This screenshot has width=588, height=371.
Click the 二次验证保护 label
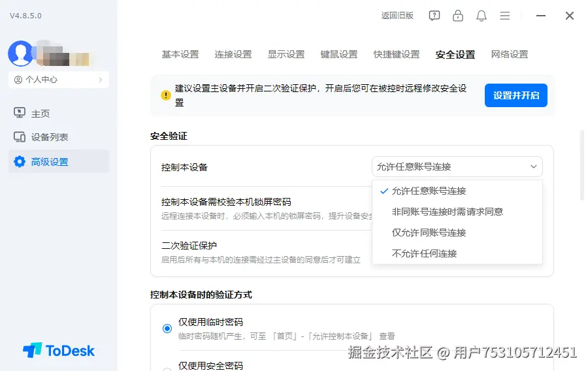pyautogui.click(x=189, y=246)
